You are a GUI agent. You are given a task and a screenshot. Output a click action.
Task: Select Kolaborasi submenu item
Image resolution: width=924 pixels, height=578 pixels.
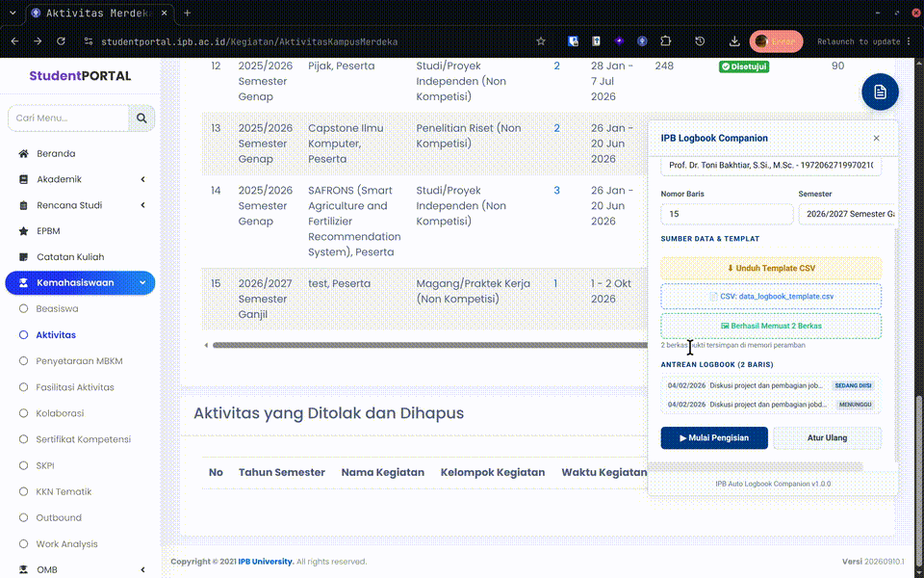pos(60,413)
